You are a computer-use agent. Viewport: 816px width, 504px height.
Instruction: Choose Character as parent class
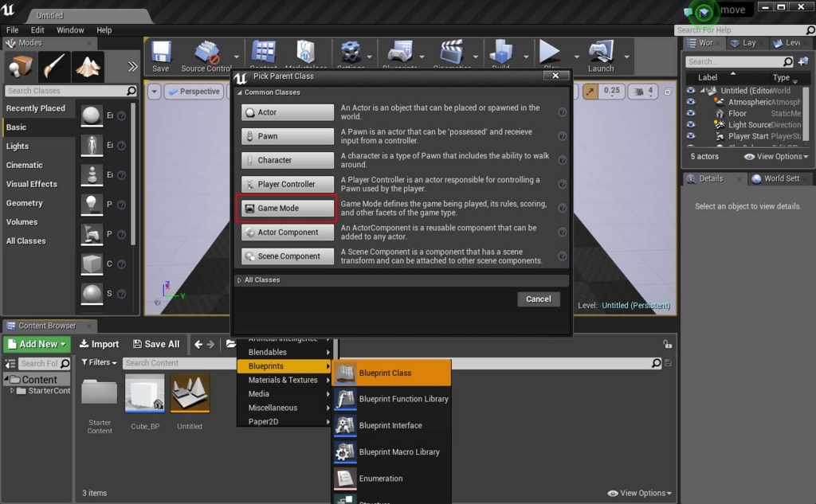[287, 160]
